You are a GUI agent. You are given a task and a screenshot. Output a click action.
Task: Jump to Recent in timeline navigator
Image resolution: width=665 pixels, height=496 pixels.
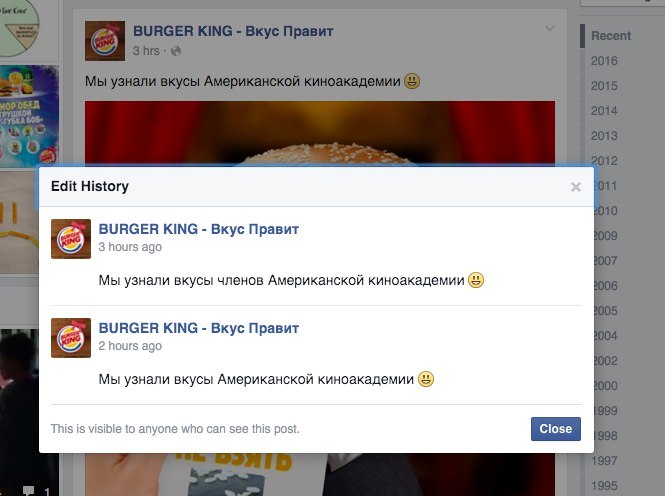(611, 36)
